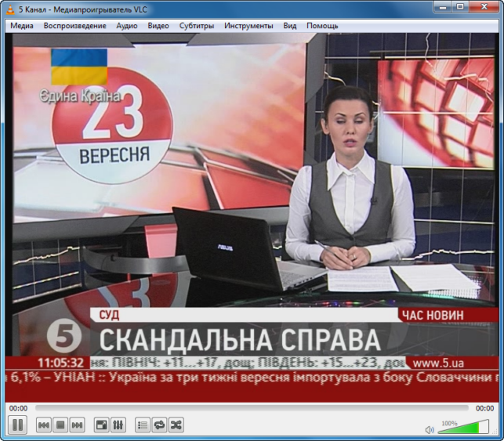Image resolution: width=504 pixels, height=441 pixels.
Task: Open the Аудио menu
Action: tap(127, 26)
